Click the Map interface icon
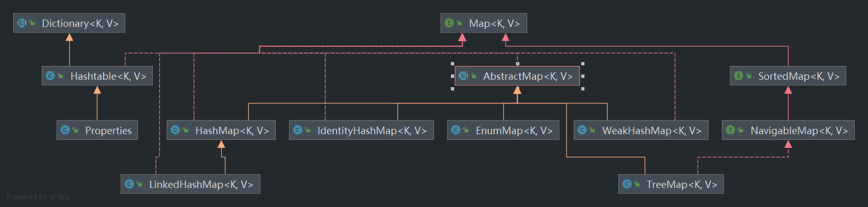The image size is (868, 207). [x=449, y=23]
